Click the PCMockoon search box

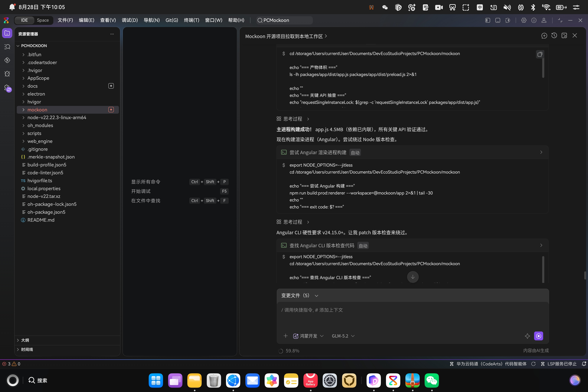coord(284,20)
